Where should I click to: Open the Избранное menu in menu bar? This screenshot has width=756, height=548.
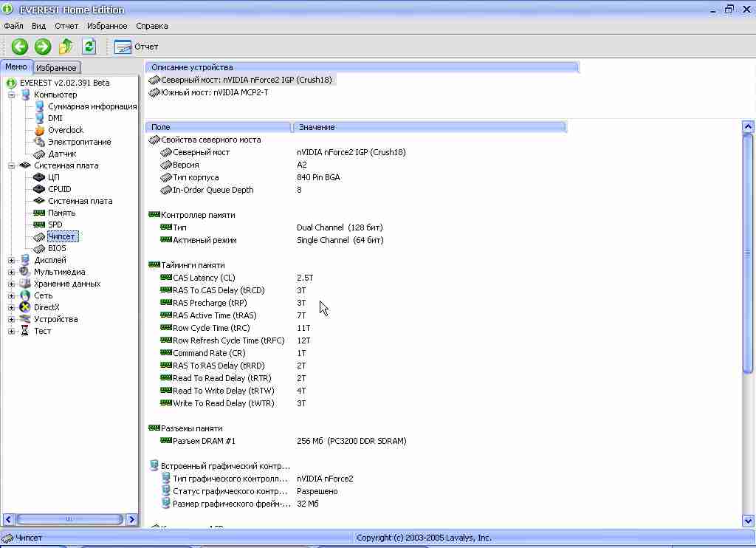click(x=107, y=26)
